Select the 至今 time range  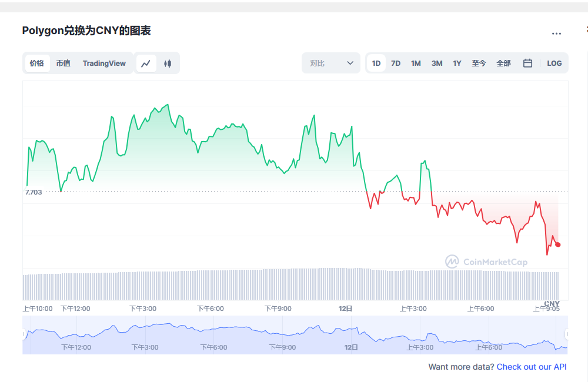click(x=479, y=63)
